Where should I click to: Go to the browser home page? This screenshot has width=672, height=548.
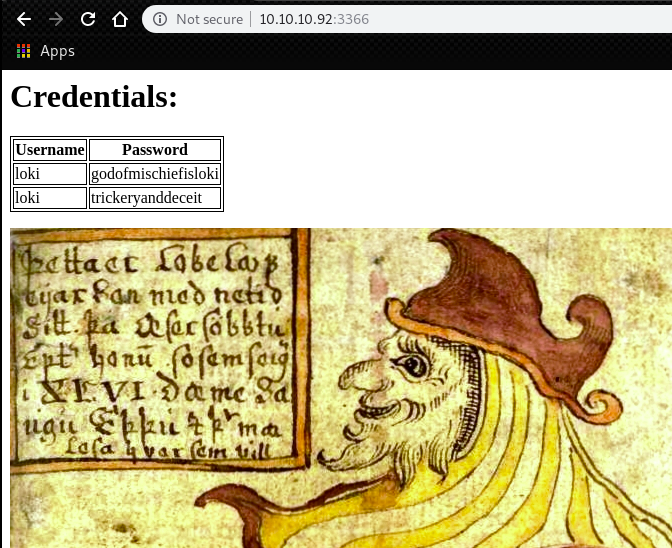pyautogui.click(x=119, y=19)
